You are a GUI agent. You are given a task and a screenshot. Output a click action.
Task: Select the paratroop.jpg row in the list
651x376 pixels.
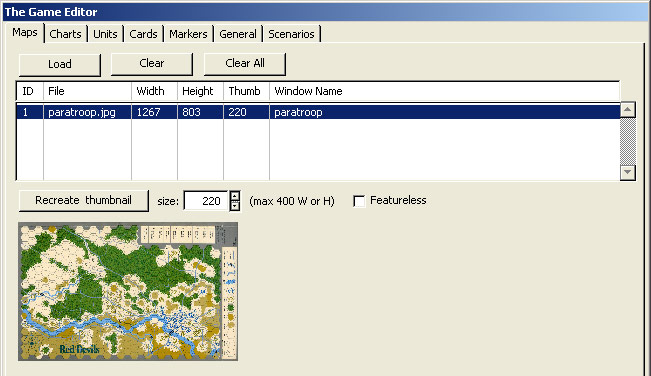coord(318,112)
